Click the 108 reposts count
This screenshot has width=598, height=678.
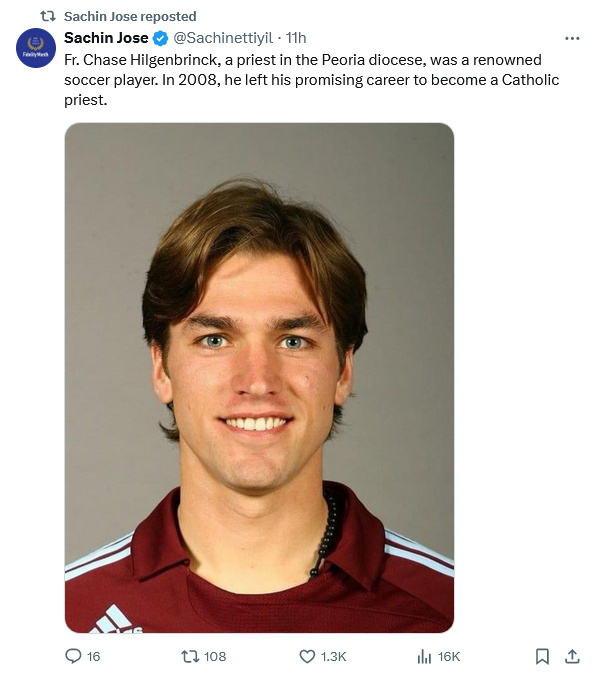click(x=215, y=657)
